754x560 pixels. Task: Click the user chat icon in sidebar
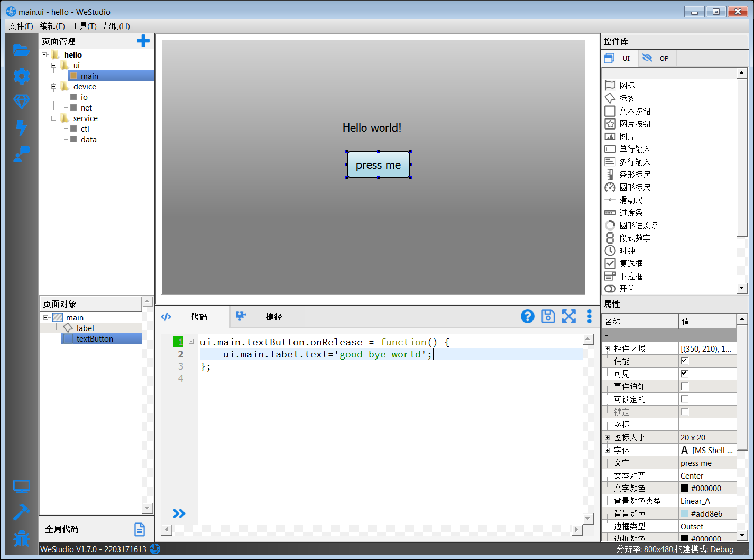[x=21, y=153]
